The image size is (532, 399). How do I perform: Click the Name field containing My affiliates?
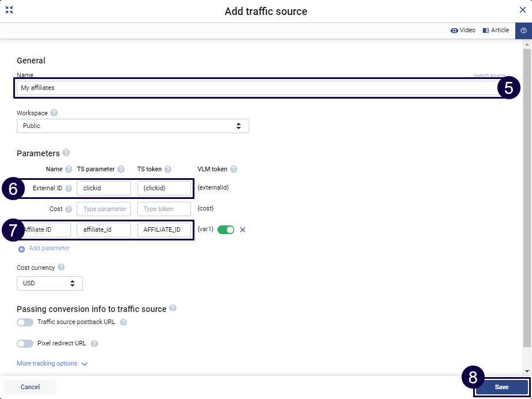(x=254, y=88)
